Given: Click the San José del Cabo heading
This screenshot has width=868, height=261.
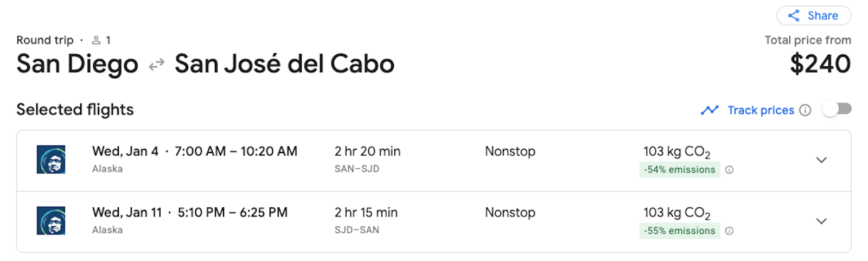Looking at the screenshot, I should [x=284, y=64].
